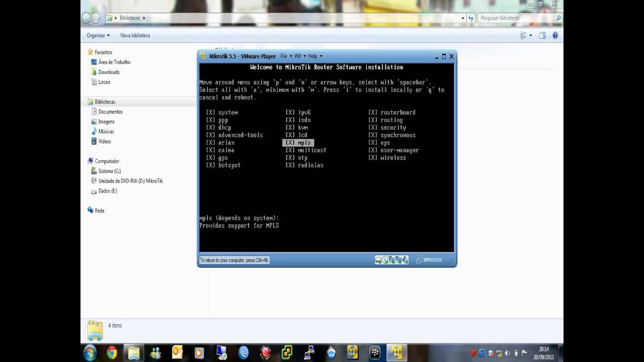The image size is (644, 362).
Task: Click the battery tray icon
Action: point(516,353)
